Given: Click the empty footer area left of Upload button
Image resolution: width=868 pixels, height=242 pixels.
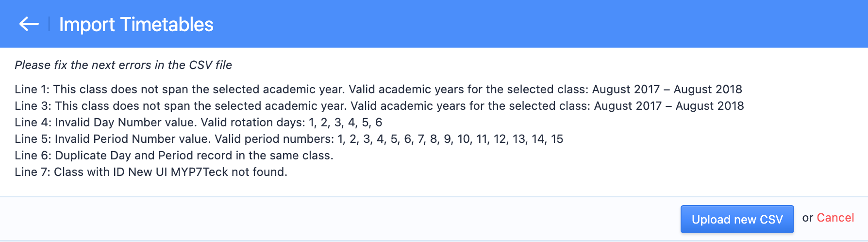Looking at the screenshot, I should coord(340,219).
